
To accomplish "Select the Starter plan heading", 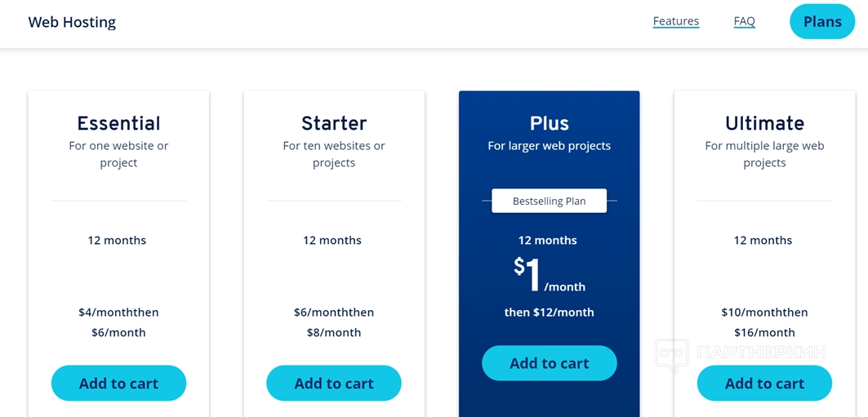I will pos(334,123).
